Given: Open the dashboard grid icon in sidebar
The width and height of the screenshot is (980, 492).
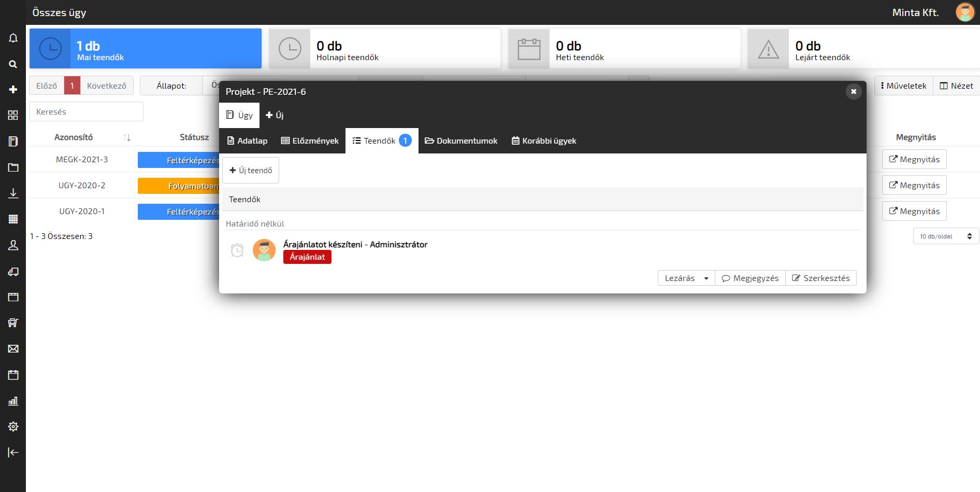Looking at the screenshot, I should tap(13, 116).
